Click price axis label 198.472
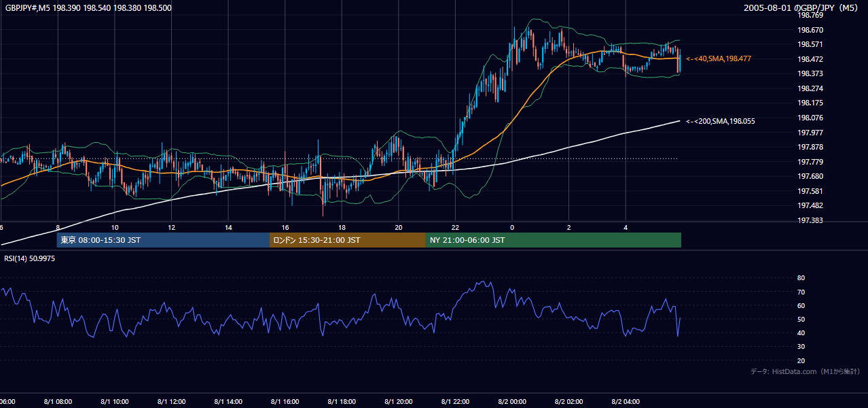Viewport: 868px width, 408px height. tap(810, 59)
